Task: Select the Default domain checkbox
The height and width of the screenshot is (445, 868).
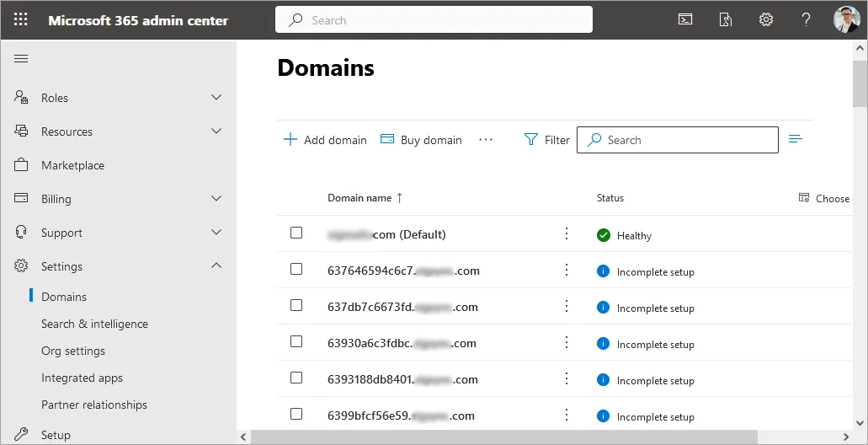Action: (x=296, y=233)
